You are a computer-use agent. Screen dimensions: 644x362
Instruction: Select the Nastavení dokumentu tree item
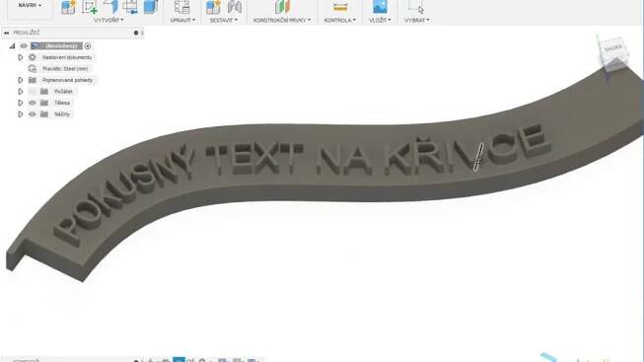tap(67, 57)
